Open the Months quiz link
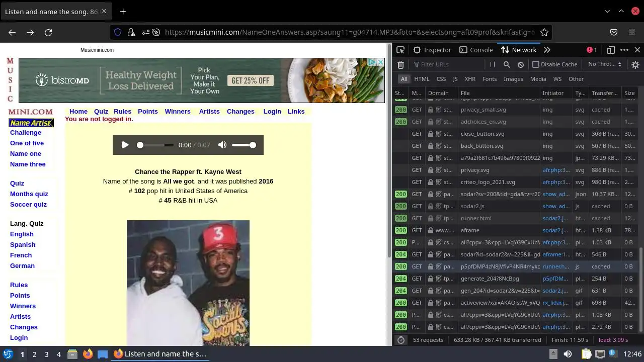 pyautogui.click(x=29, y=194)
